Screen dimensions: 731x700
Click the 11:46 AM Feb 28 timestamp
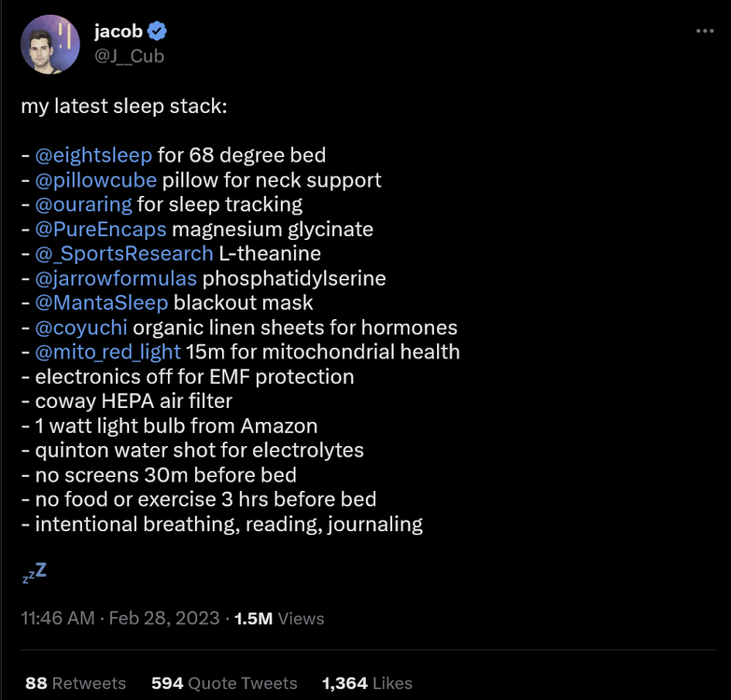(x=119, y=618)
